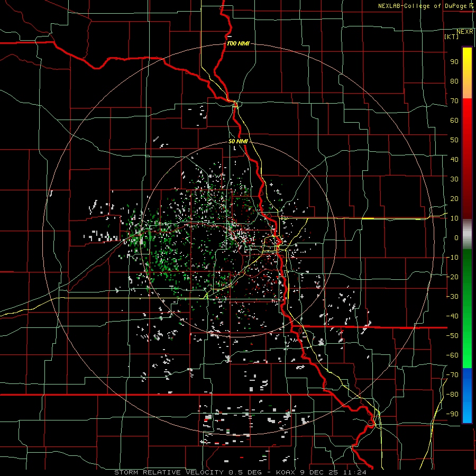476x476 pixels.
Task: Click the positive 90 scale label
Action: (x=454, y=62)
